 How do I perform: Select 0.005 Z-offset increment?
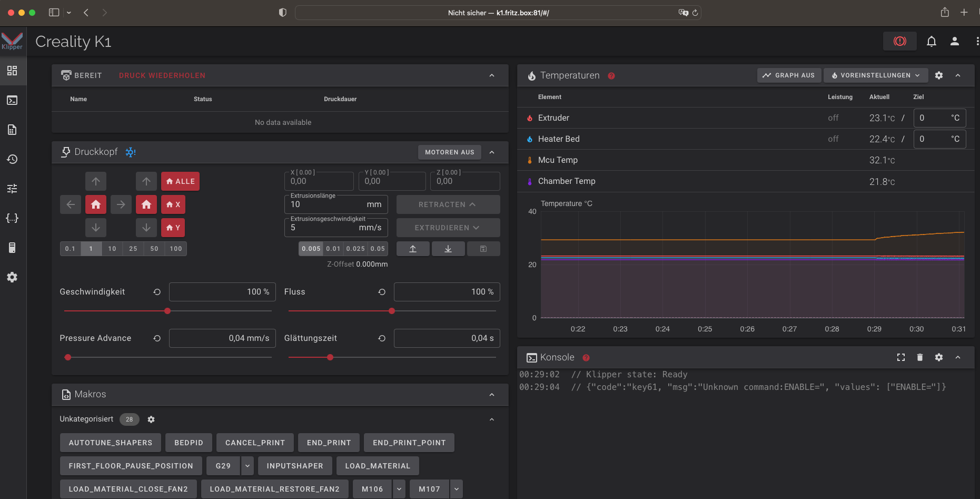tap(311, 249)
